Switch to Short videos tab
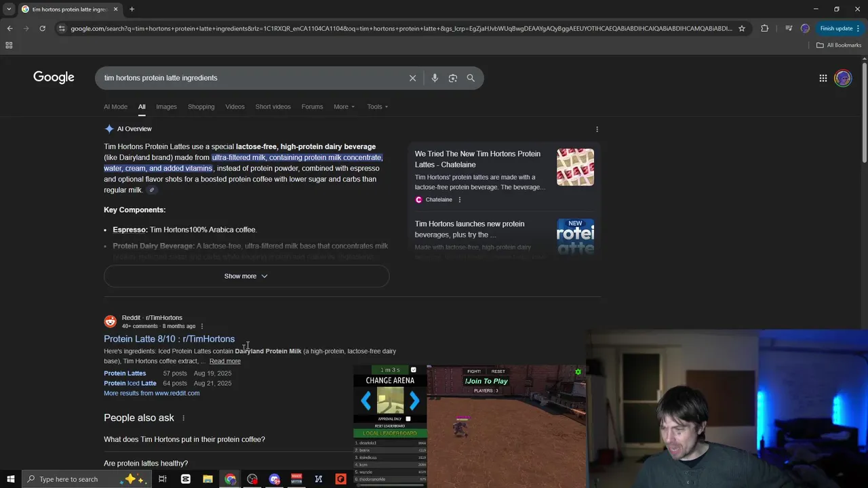Screen dimensions: 868x488 tap(273, 106)
